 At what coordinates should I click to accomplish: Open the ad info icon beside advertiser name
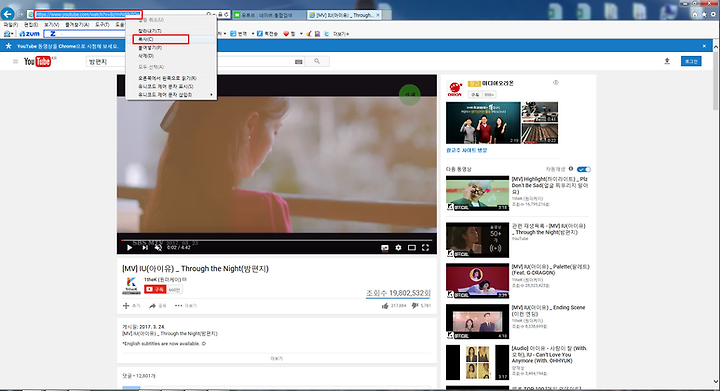[x=556, y=83]
